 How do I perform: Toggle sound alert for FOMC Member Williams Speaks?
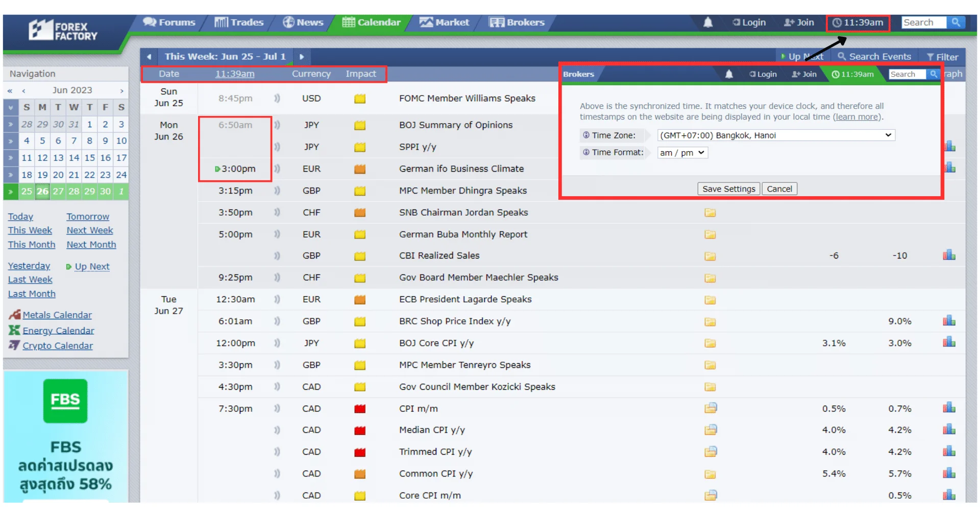[x=277, y=98]
